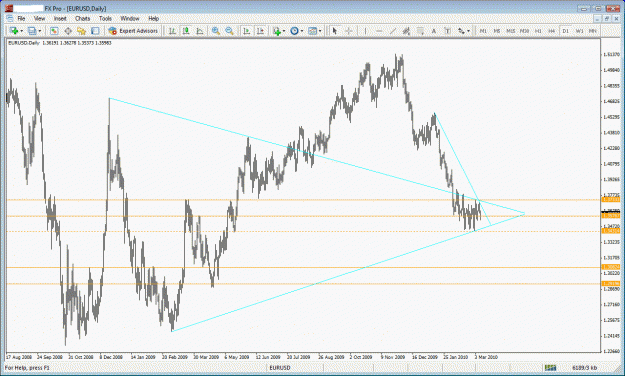Switch the chart to Bar Chart style
Image resolution: width=625 pixels, height=376 pixels.
pos(172,31)
